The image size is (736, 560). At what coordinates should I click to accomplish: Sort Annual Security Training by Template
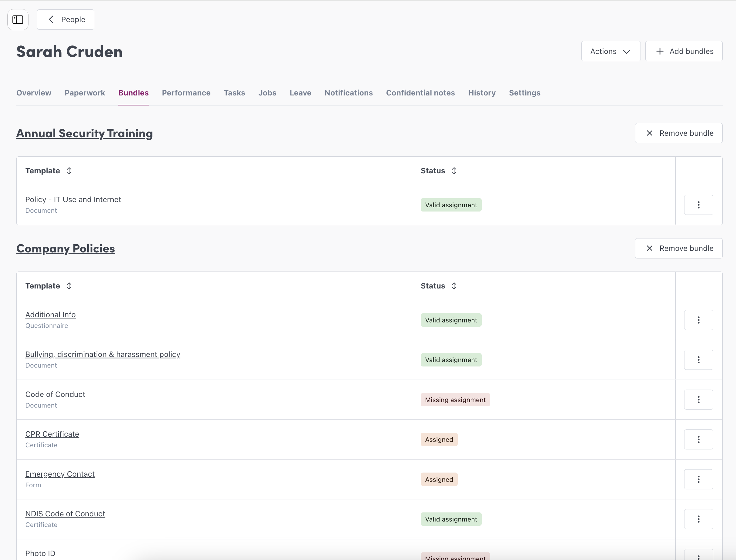tap(69, 171)
